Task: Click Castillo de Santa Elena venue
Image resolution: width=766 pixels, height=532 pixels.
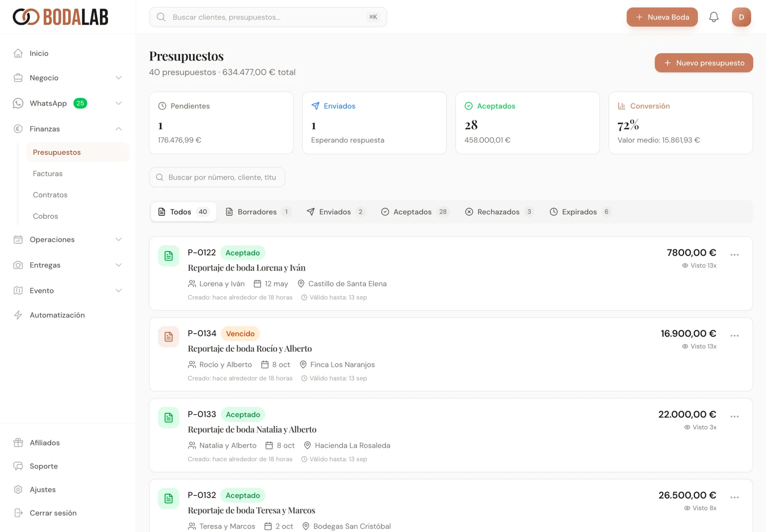Action: pos(342,284)
